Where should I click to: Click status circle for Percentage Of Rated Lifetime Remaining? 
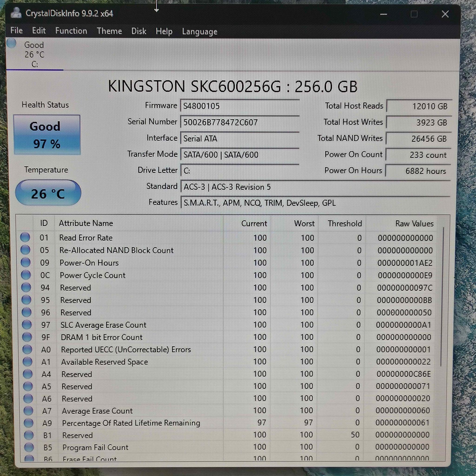pos(29,423)
